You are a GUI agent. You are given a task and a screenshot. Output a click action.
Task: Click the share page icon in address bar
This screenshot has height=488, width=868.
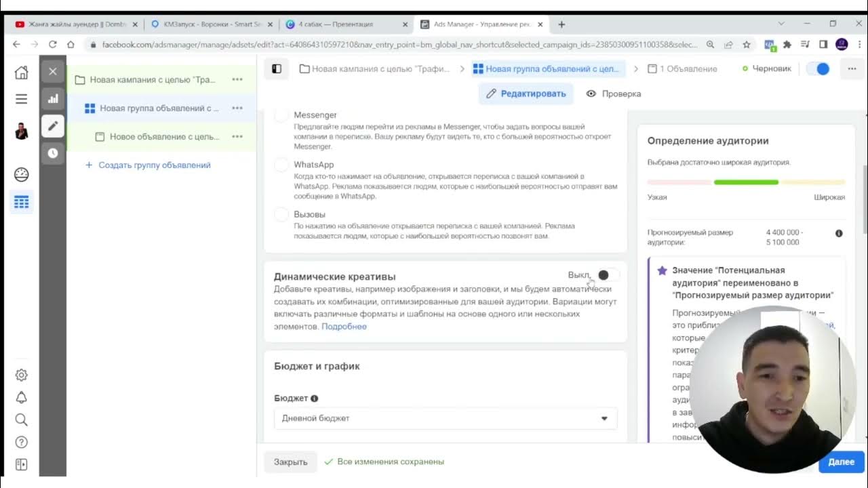pos(728,45)
